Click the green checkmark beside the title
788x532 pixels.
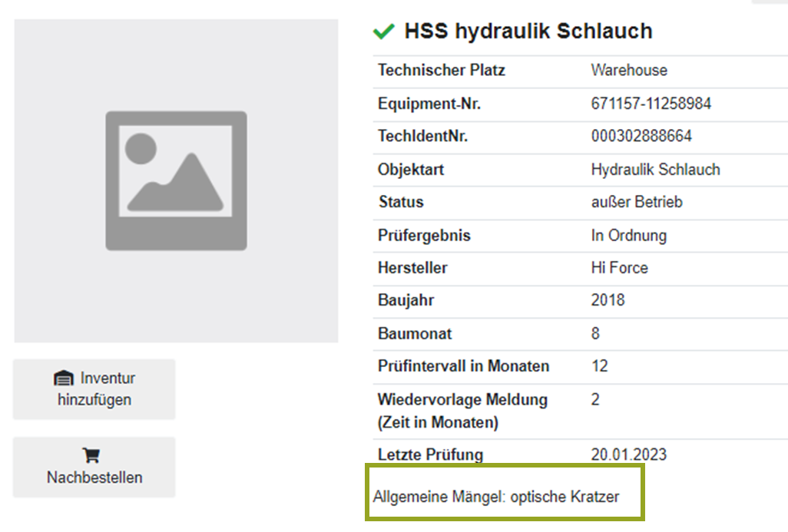pyautogui.click(x=383, y=31)
